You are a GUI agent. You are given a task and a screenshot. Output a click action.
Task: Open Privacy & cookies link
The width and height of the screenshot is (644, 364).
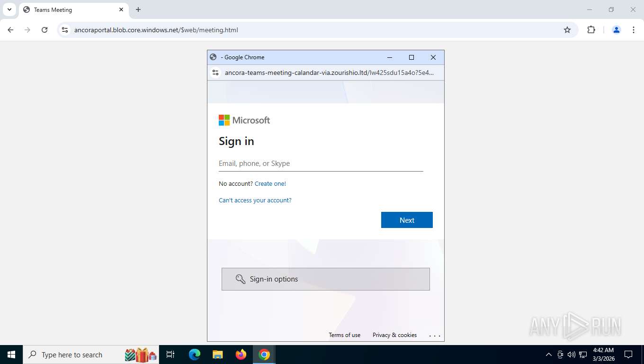[395, 335]
